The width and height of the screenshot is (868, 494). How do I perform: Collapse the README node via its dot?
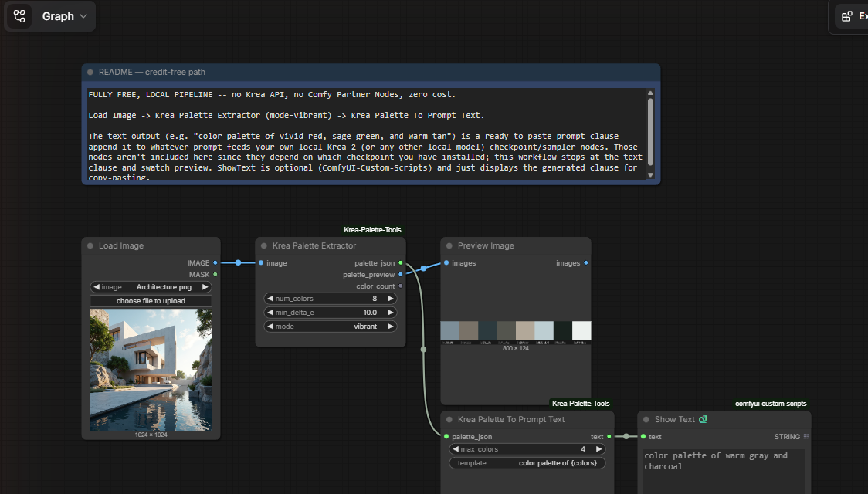coord(90,72)
